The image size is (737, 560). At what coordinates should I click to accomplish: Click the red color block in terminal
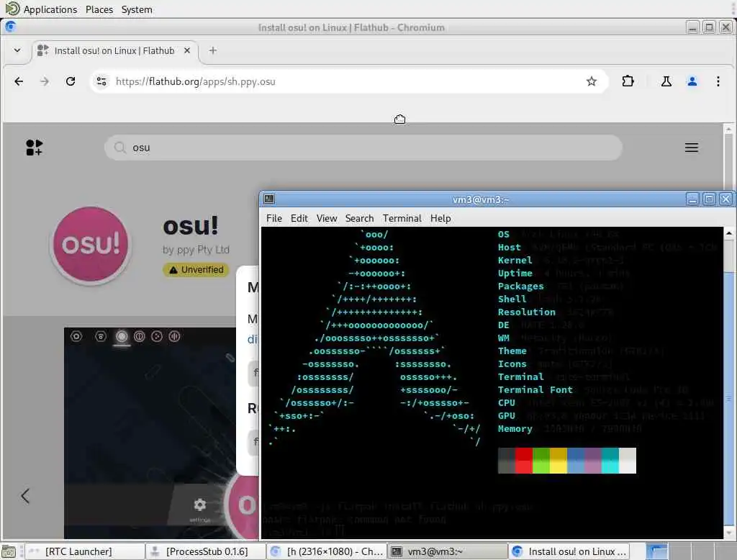point(524,461)
